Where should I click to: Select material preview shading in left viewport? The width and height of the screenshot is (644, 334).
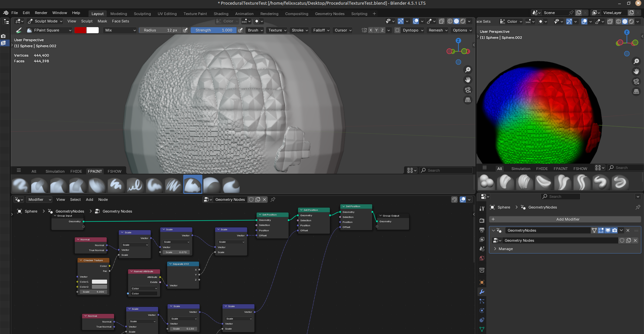click(x=463, y=21)
